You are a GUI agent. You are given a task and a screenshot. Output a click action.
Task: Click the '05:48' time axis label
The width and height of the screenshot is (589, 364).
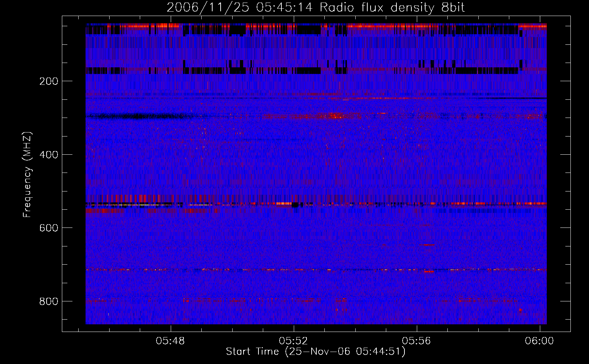[x=170, y=341]
